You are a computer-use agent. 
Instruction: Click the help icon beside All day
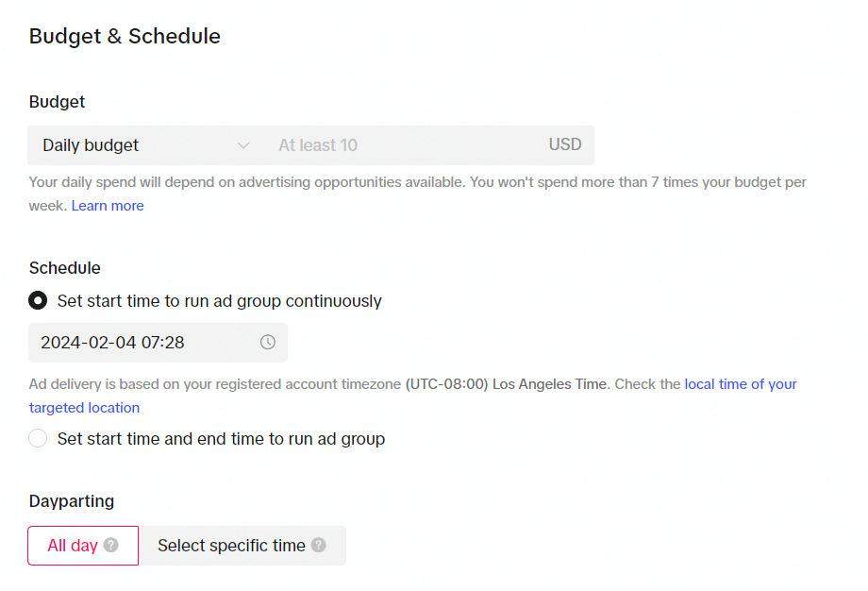click(x=111, y=545)
